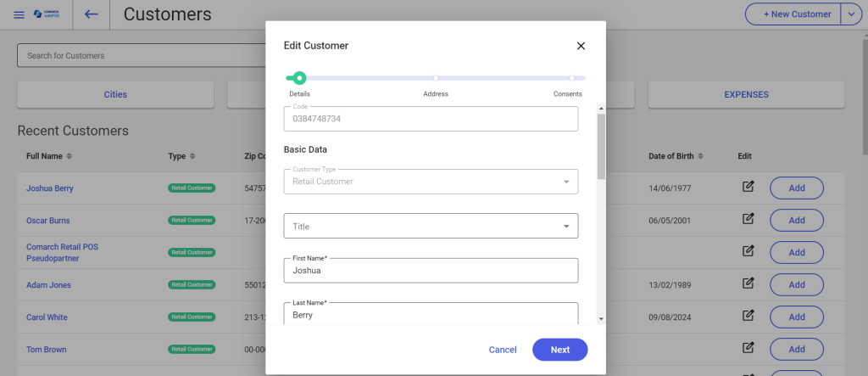This screenshot has width=868, height=376.
Task: Click the edit icon for Adam Jones
Action: [x=748, y=283]
